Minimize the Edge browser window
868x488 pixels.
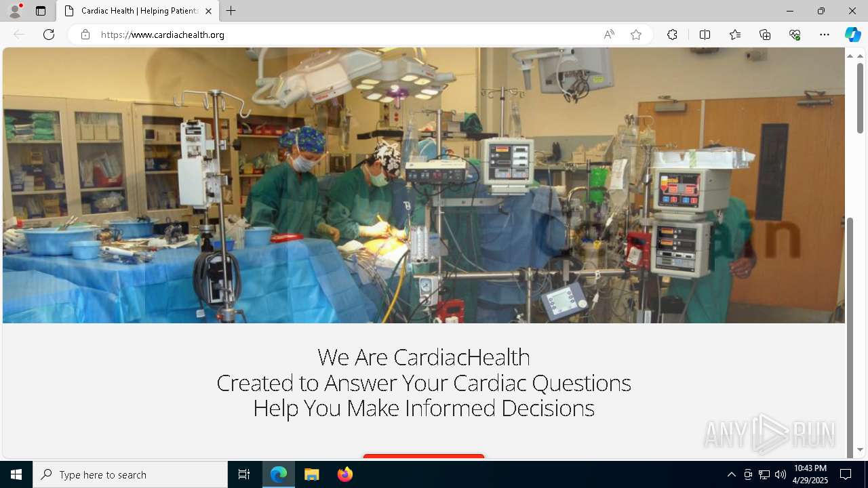click(789, 11)
